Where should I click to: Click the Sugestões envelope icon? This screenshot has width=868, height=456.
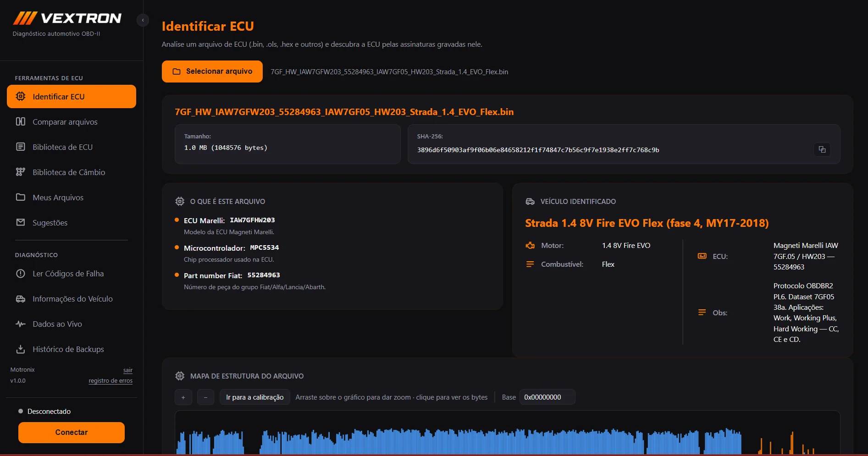tap(21, 222)
